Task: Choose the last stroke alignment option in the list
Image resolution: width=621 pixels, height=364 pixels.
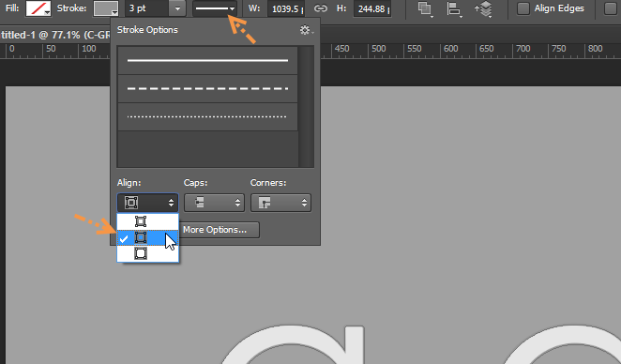Action: 147,253
